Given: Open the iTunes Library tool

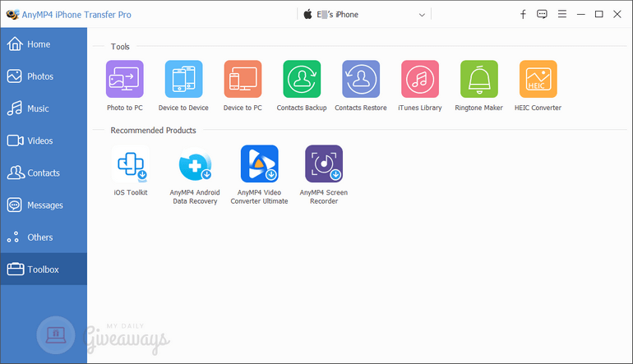Looking at the screenshot, I should click(420, 79).
